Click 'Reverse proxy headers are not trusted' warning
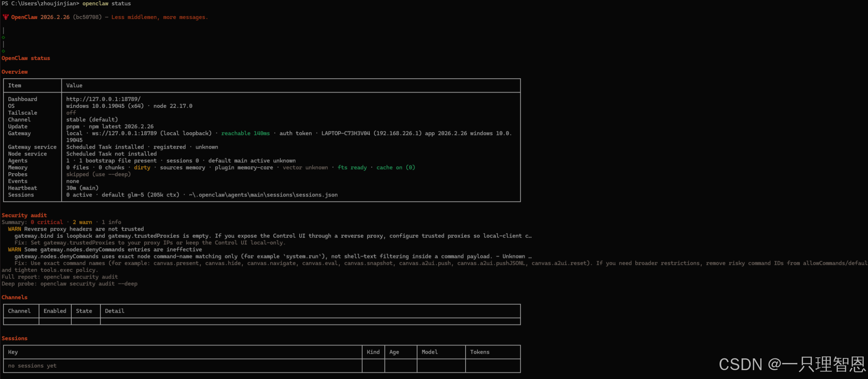This screenshot has width=868, height=379. click(84, 229)
